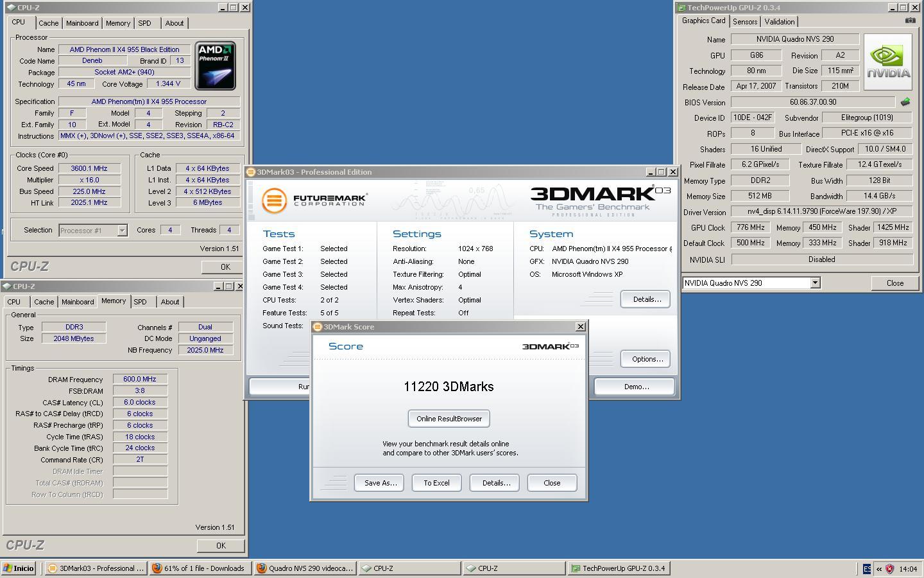Switch to Sensors tab in GPU-Z
The width and height of the screenshot is (924, 578).
[x=745, y=22]
